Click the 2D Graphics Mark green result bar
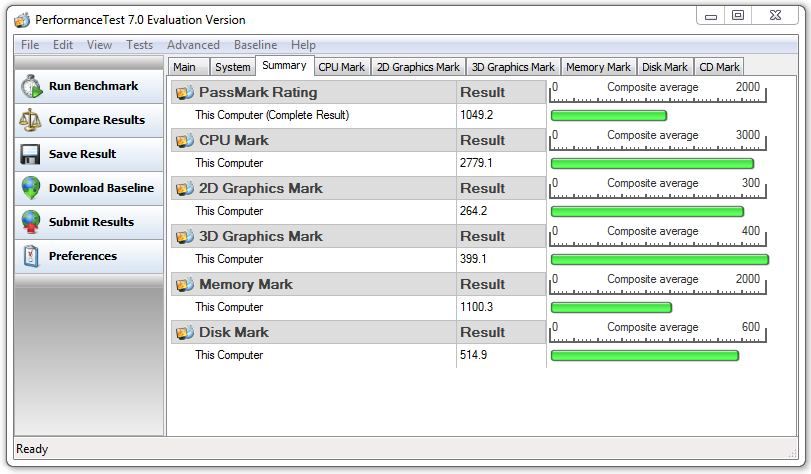The height and width of the screenshot is (474, 811). tap(647, 212)
